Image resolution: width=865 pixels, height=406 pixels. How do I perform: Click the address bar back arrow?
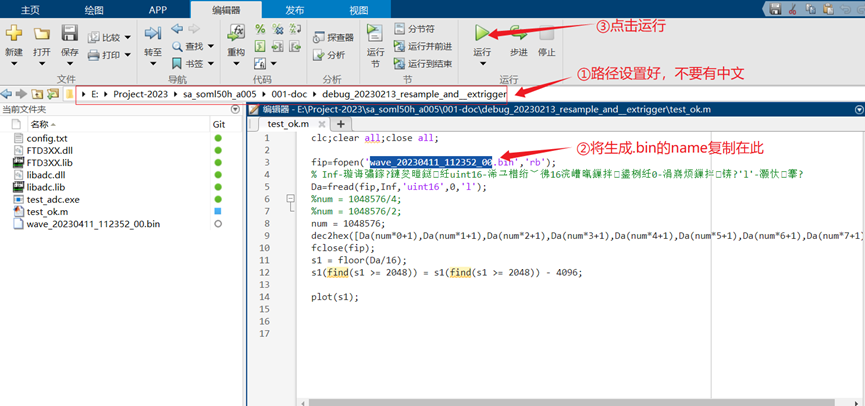click(x=7, y=93)
